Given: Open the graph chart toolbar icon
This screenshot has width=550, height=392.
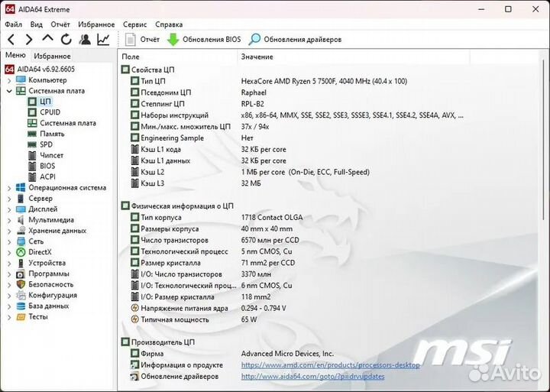Looking at the screenshot, I should tap(103, 39).
